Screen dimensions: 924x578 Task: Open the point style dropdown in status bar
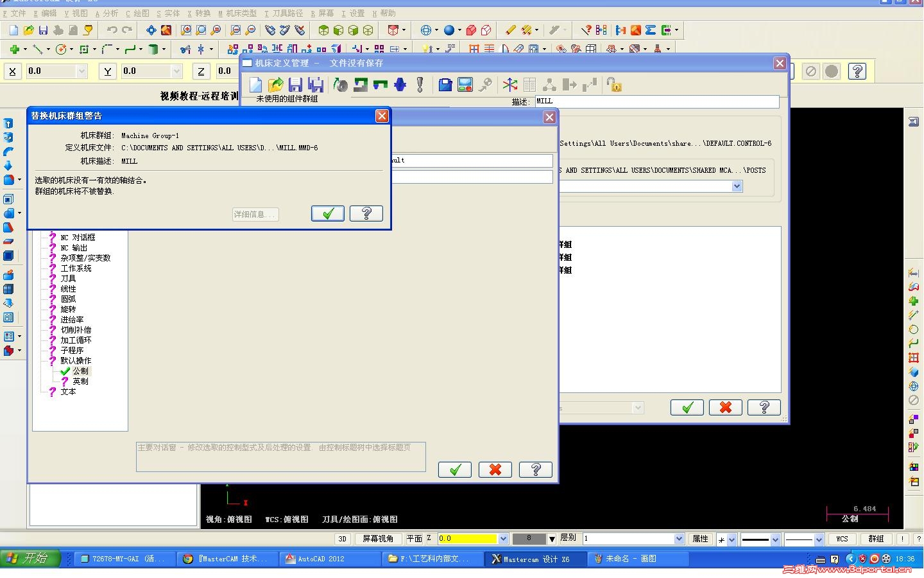[732, 539]
